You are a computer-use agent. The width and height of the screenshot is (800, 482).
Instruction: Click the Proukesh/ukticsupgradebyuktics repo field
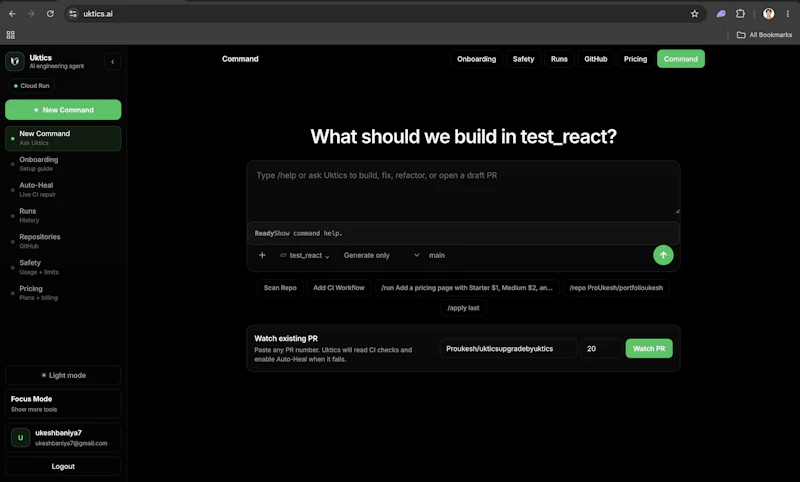(508, 349)
